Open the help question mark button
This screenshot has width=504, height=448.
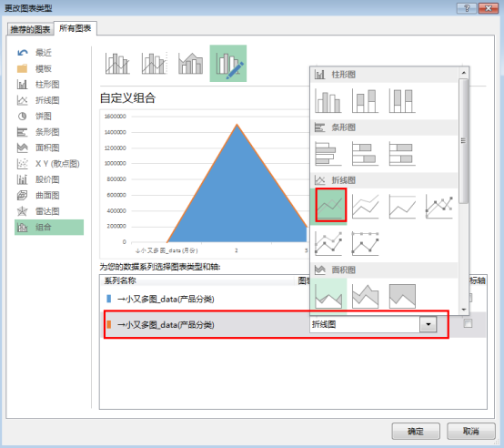tap(467, 8)
